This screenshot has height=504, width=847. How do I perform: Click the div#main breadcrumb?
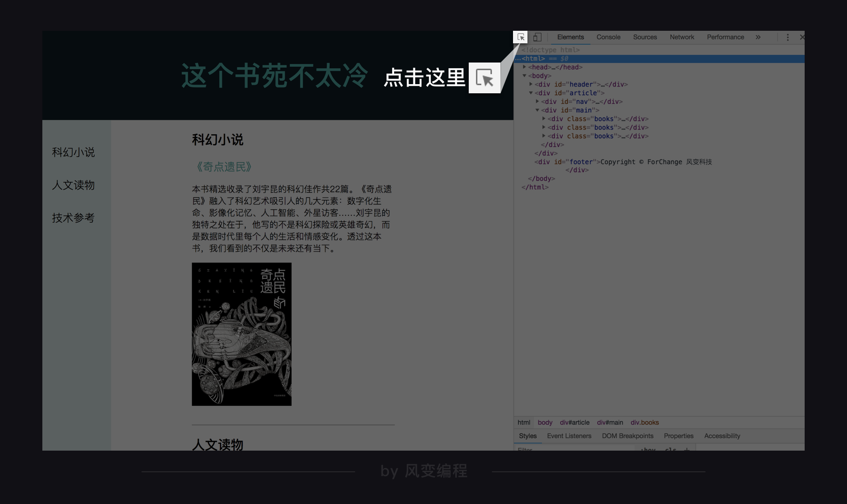(610, 422)
